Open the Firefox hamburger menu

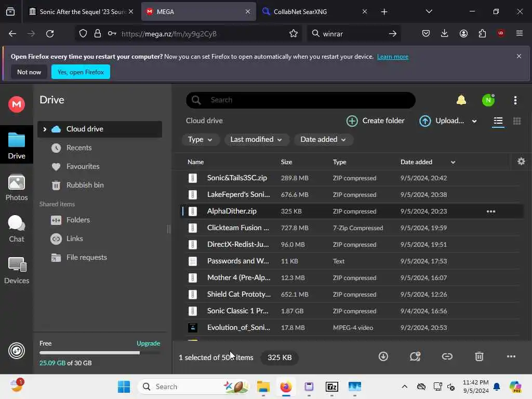(x=520, y=33)
